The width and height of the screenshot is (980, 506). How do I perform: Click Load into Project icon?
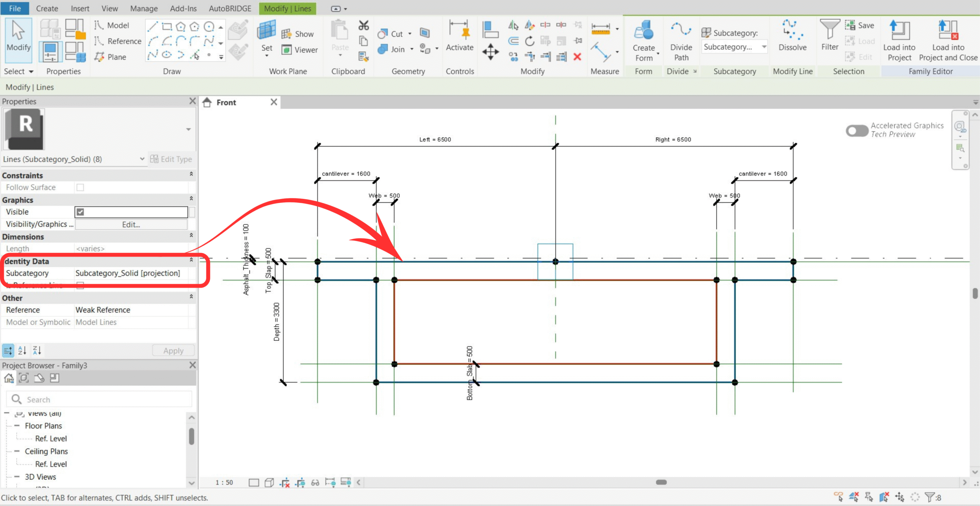point(899,31)
